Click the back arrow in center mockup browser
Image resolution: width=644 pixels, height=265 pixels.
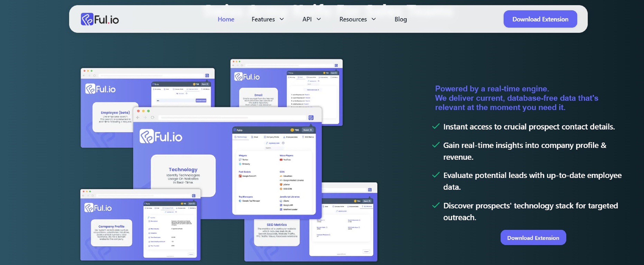138,117
